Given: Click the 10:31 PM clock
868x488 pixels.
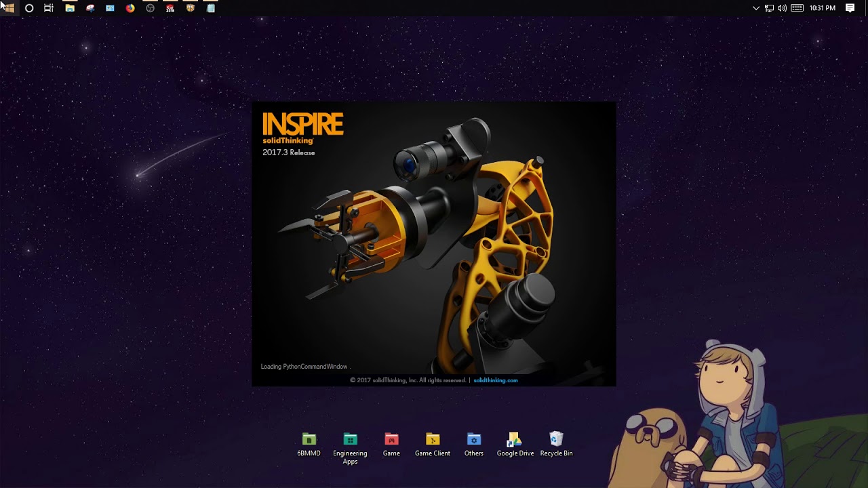Looking at the screenshot, I should pyautogui.click(x=822, y=8).
